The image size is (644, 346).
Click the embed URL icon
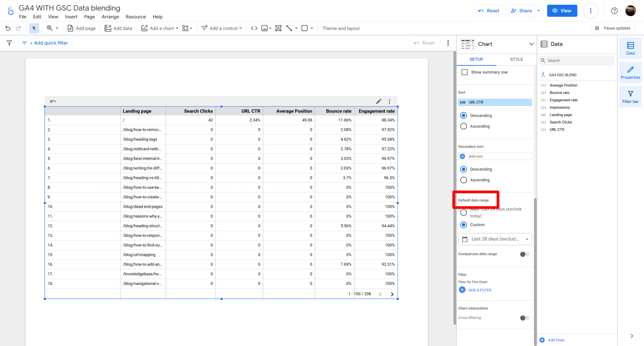coord(254,28)
